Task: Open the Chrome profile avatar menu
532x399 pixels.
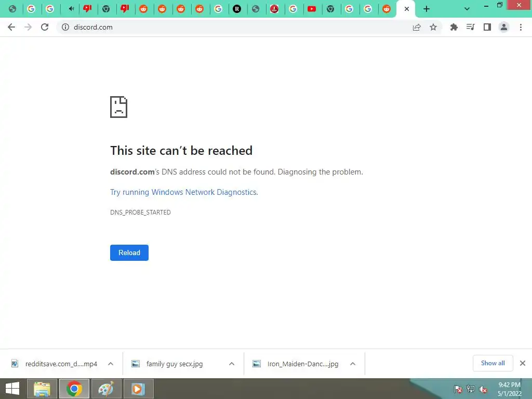Action: (x=504, y=27)
